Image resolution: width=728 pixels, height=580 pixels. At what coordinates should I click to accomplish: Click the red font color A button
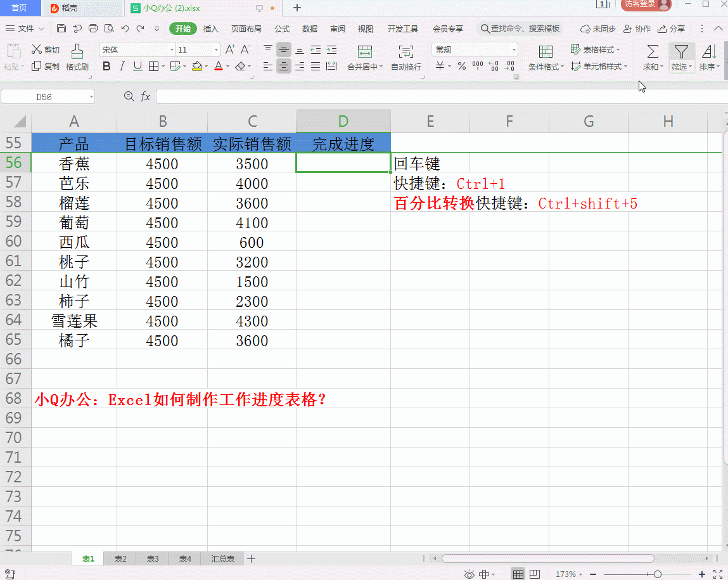(219, 66)
